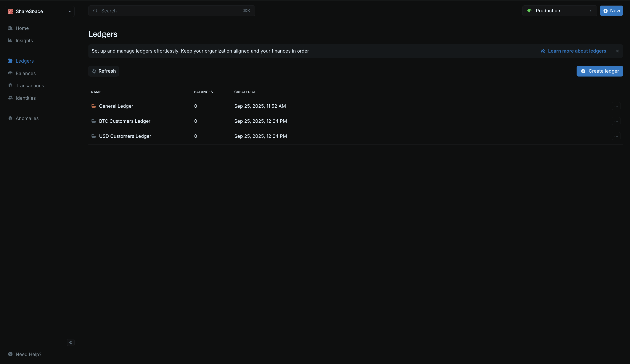Click the Insights chart icon
This screenshot has width=630, height=364.
coord(10,40)
